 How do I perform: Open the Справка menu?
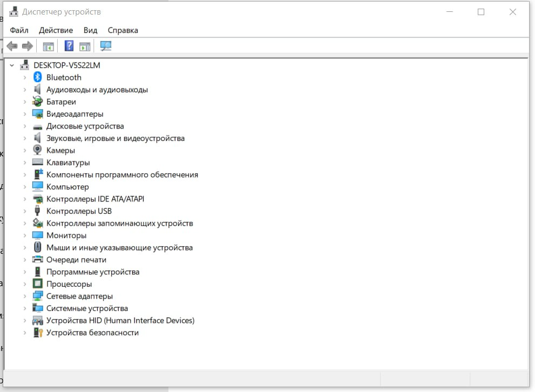point(123,30)
